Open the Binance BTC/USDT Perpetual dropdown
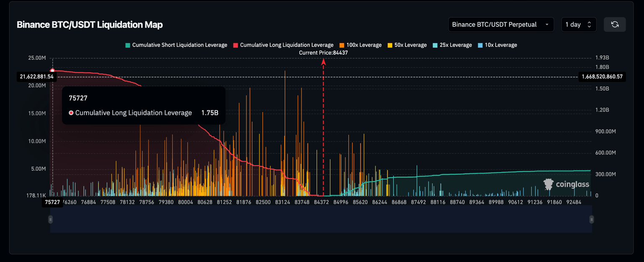The image size is (644, 262). click(x=501, y=24)
